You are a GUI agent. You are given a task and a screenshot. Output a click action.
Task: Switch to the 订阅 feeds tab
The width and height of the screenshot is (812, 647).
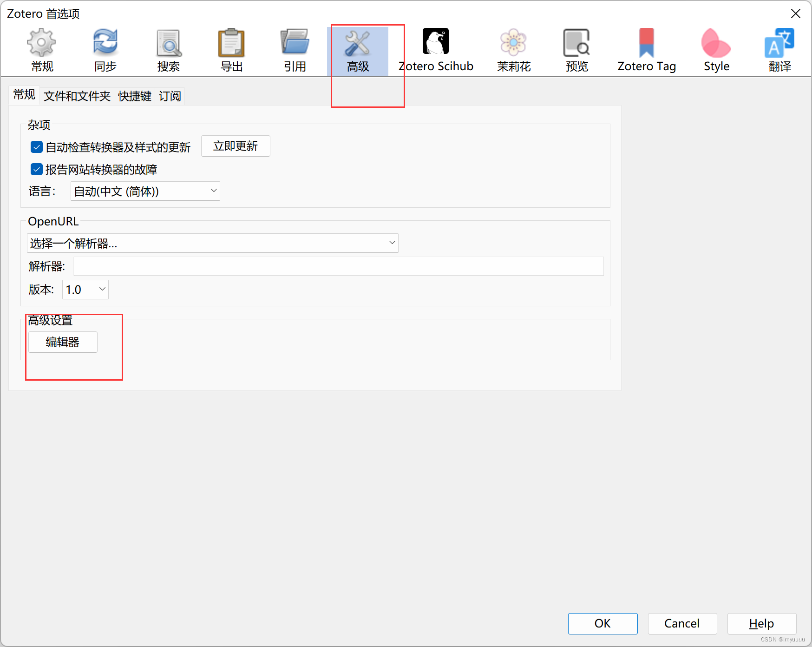[x=170, y=96]
